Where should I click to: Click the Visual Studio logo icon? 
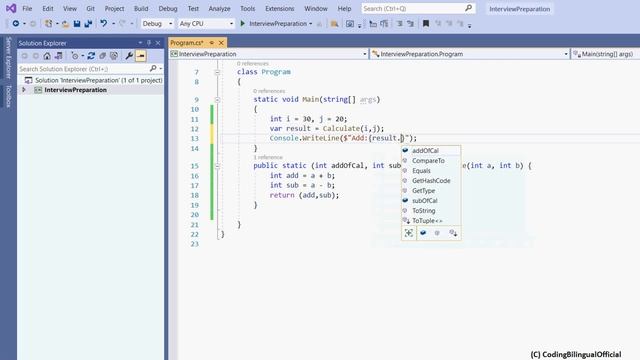[x=11, y=8]
